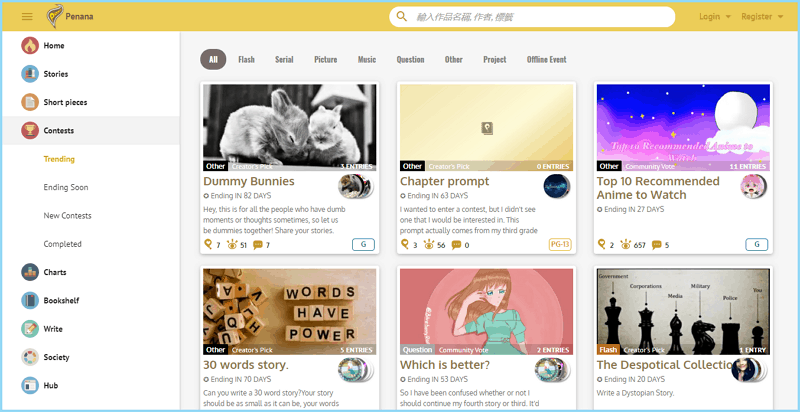Open Stories via its sidebar icon
This screenshot has width=800, height=412.
30,74
